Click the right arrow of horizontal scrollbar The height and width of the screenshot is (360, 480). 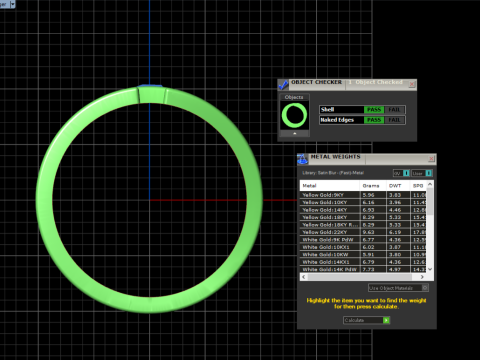point(422,277)
